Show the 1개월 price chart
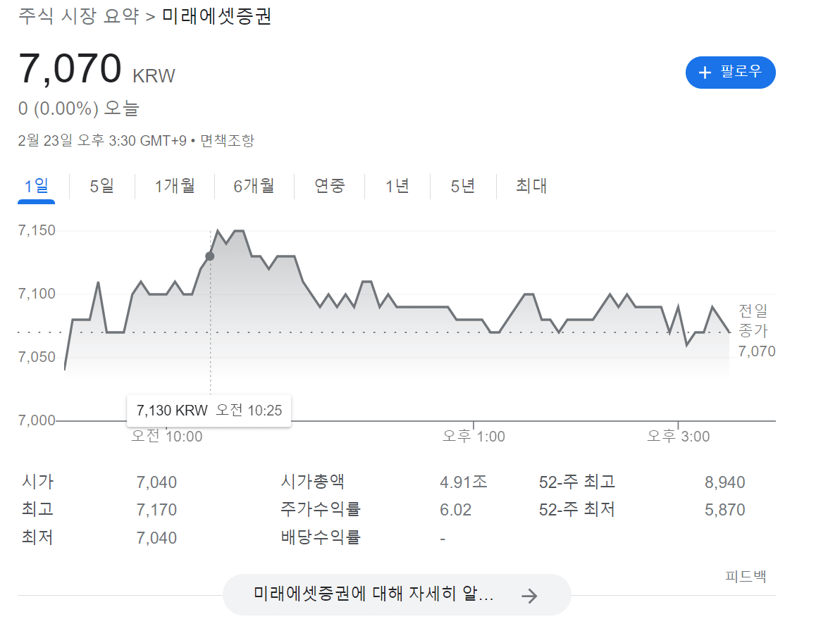Screen dimensions: 840x619 pos(175,187)
